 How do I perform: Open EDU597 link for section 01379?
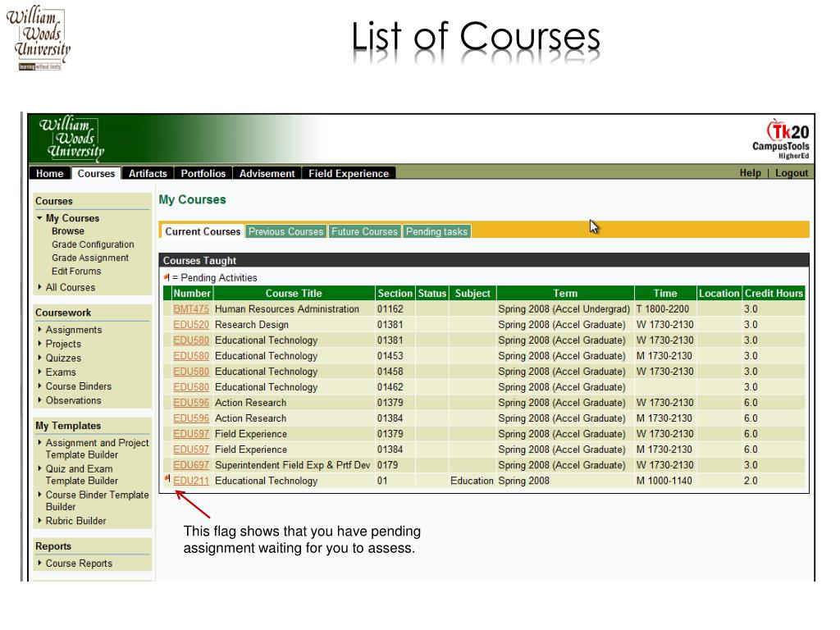(190, 434)
